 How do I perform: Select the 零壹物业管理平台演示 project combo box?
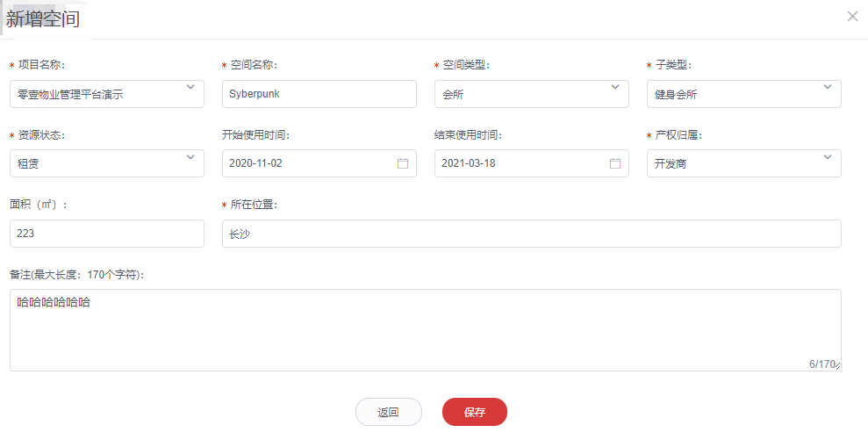tap(97, 94)
